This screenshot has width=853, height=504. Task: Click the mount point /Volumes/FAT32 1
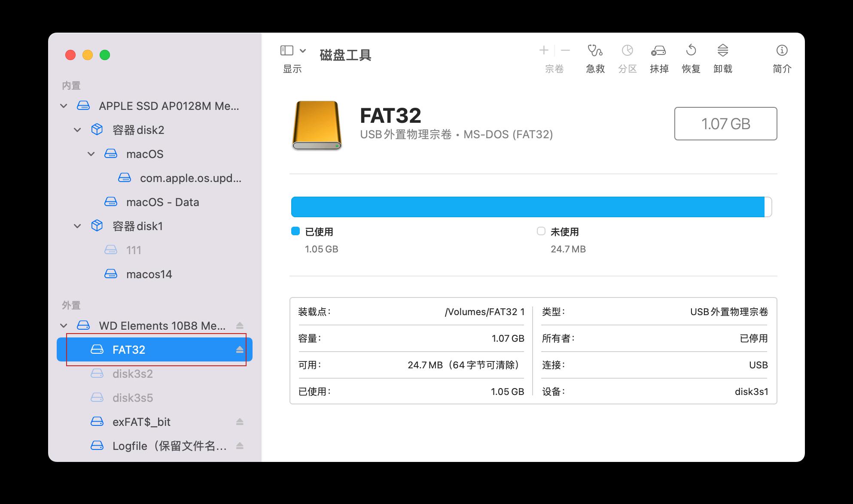[x=484, y=312]
